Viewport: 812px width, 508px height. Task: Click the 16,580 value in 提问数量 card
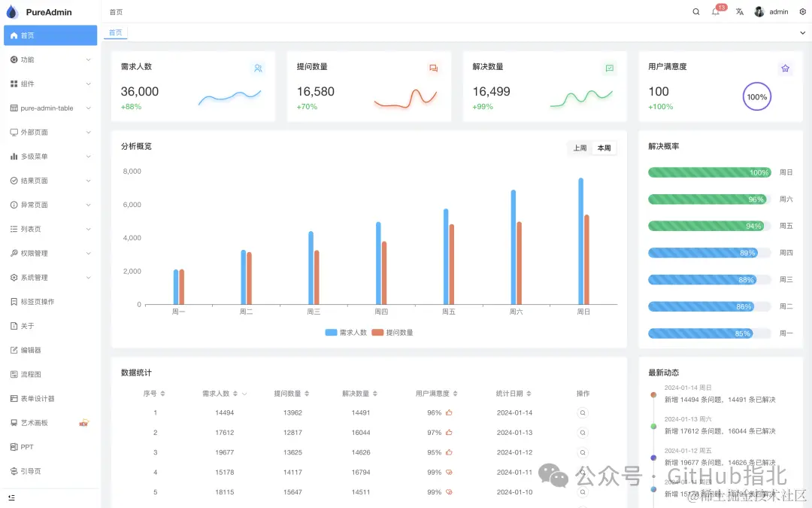click(x=315, y=92)
